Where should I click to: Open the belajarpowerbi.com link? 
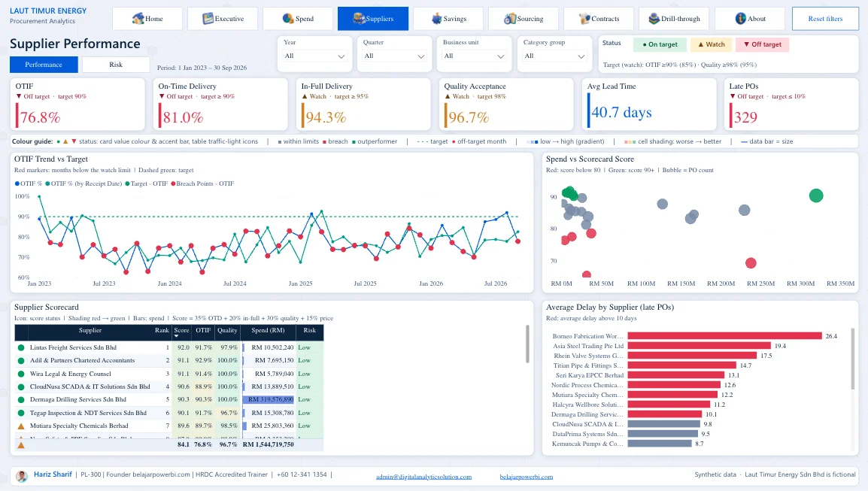pos(526,477)
